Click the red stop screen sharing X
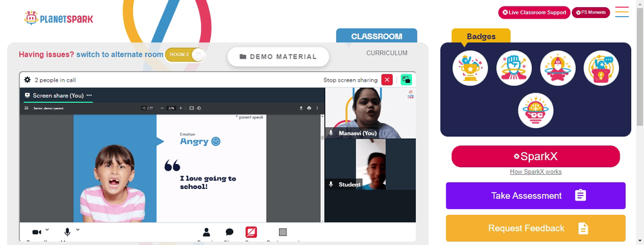Screen dimensions: 644x245 pyautogui.click(x=387, y=80)
